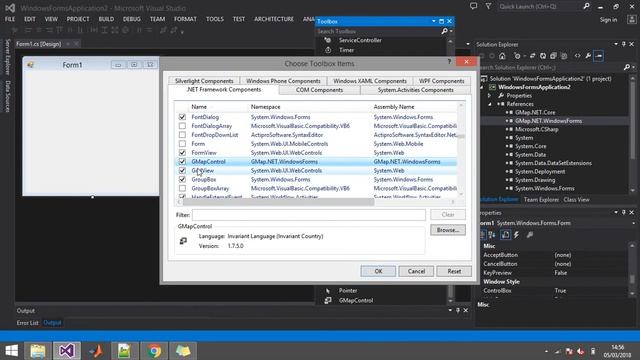
Task: Click the Cancel button in dialog
Action: [x=416, y=271]
